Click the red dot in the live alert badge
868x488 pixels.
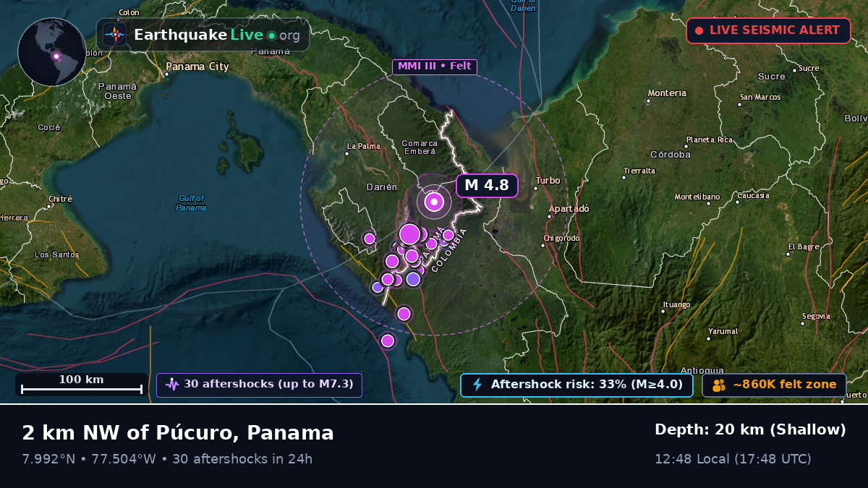(699, 30)
